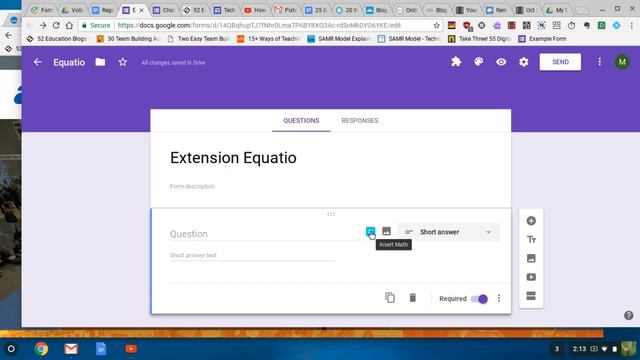Add image from the sidebar
640x360 pixels.
point(531,258)
